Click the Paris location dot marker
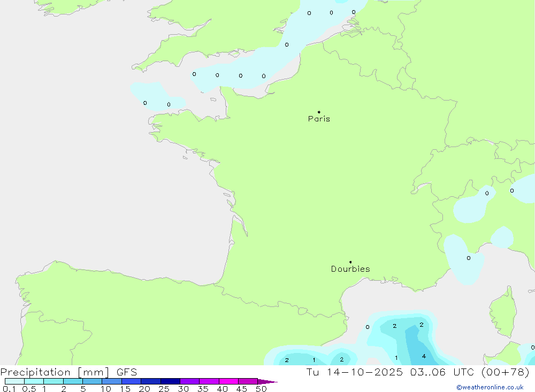The image size is (535, 392). (x=319, y=112)
